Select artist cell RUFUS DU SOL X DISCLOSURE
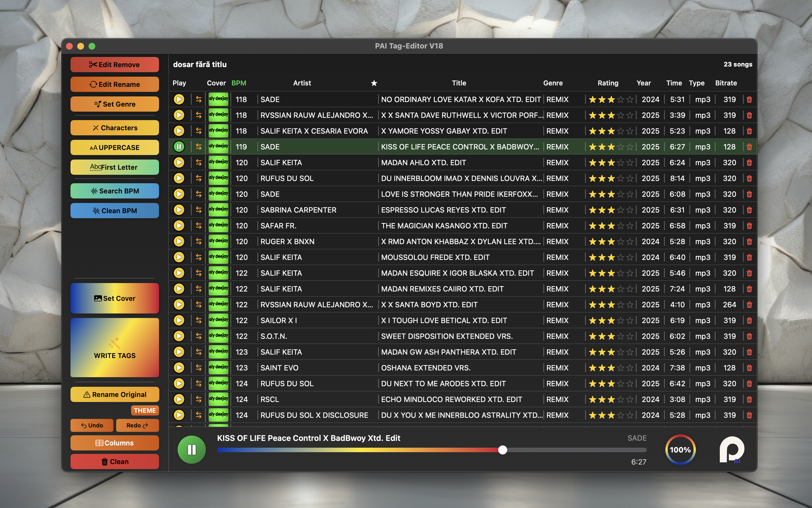 point(314,415)
